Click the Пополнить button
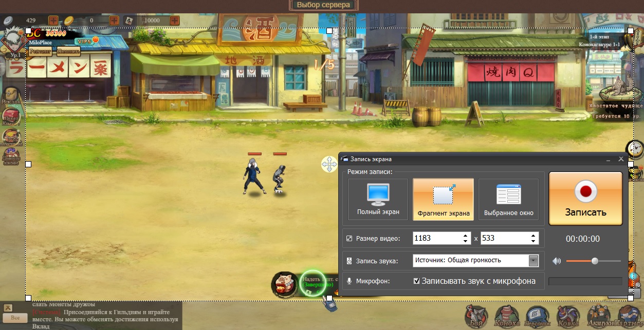This screenshot has height=330, width=644. coord(68,51)
